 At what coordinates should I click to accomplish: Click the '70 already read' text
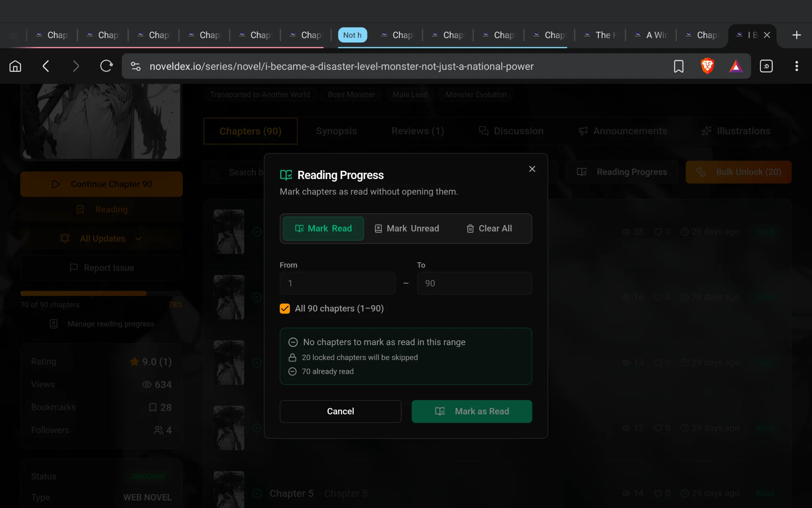327,371
